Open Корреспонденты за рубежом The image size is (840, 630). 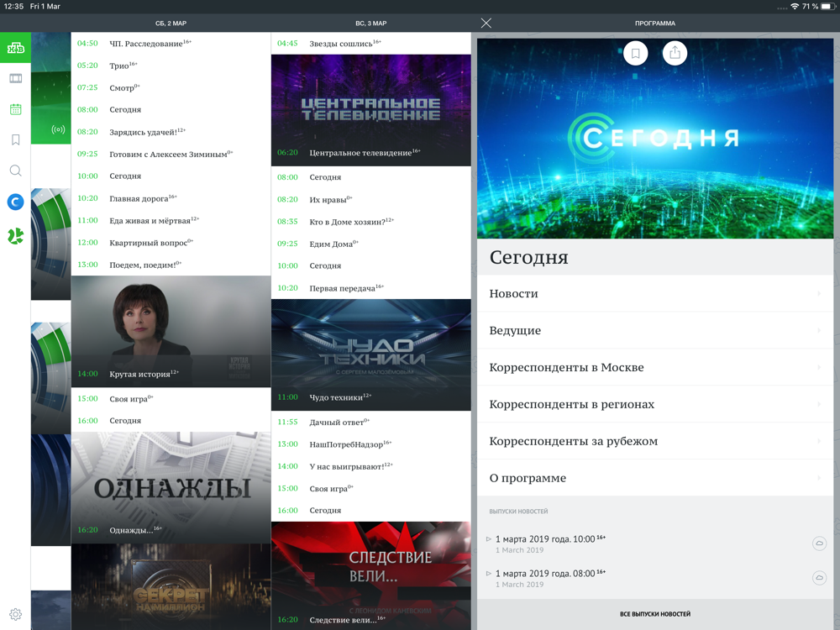tap(654, 442)
